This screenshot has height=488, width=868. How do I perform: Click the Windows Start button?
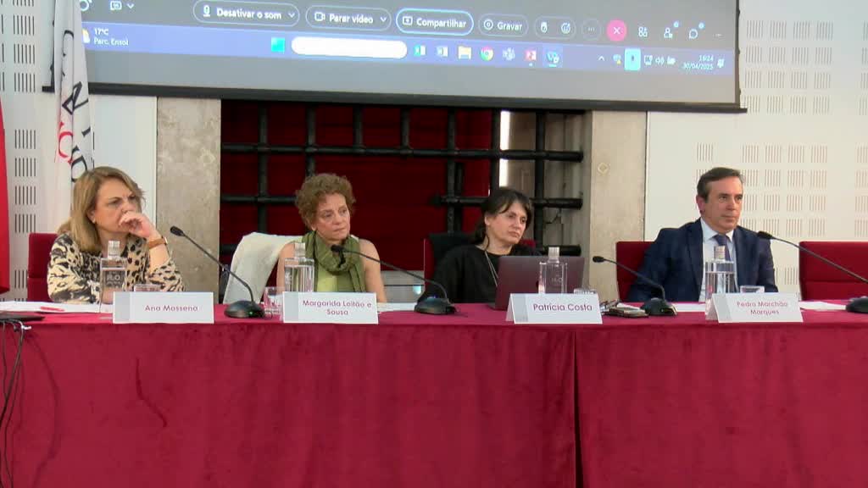click(278, 46)
